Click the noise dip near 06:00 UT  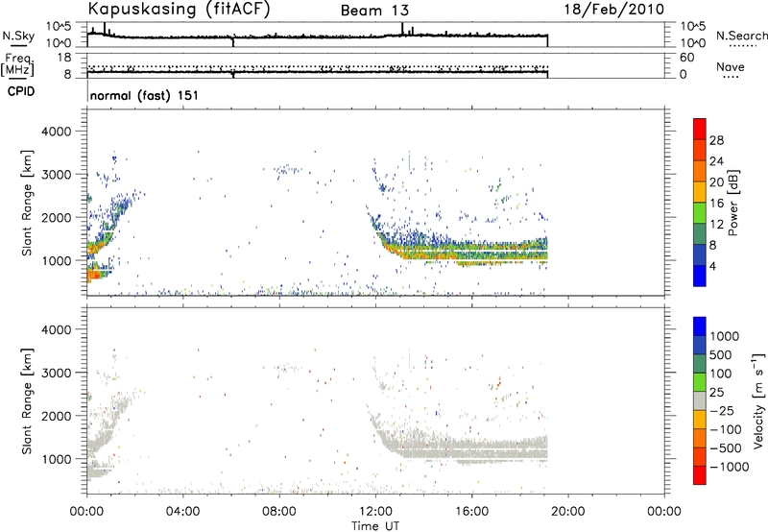click(x=233, y=42)
